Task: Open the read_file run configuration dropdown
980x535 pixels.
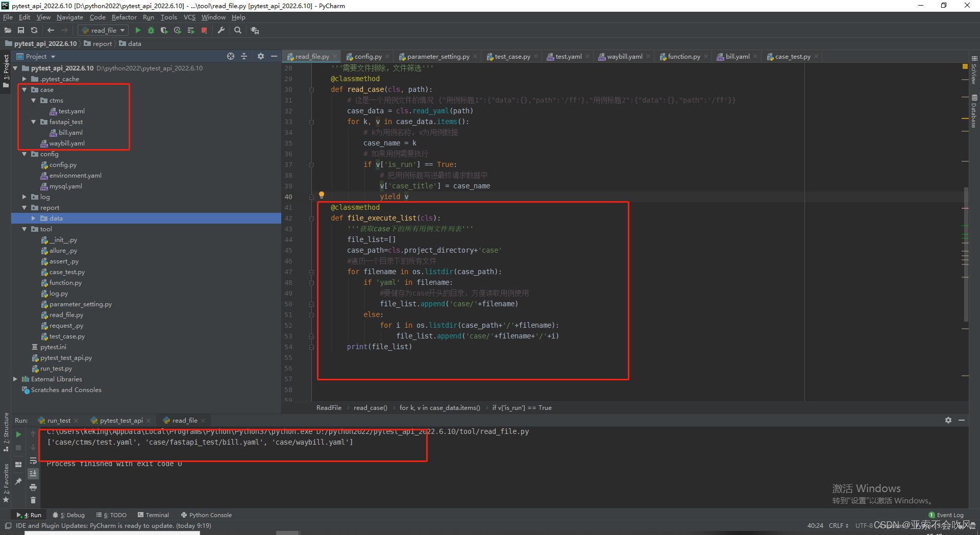Action: click(x=103, y=31)
